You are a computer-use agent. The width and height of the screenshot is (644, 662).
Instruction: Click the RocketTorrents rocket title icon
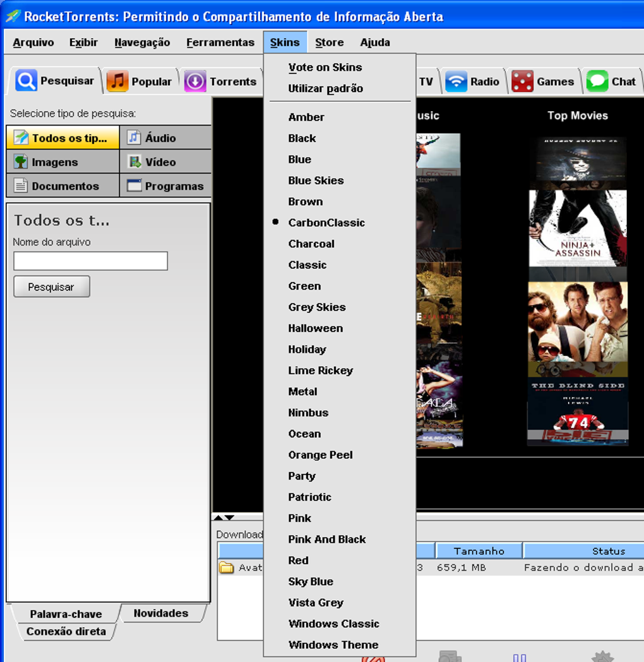[13, 16]
